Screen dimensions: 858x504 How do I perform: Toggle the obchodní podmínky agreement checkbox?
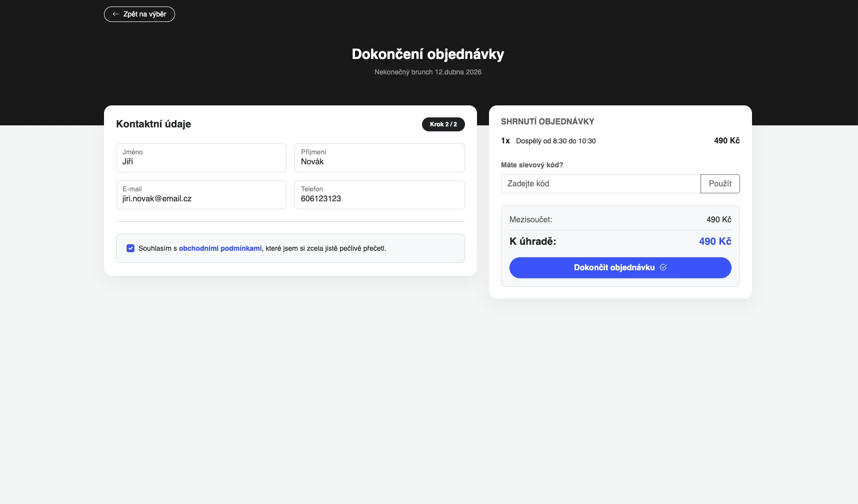(x=130, y=248)
